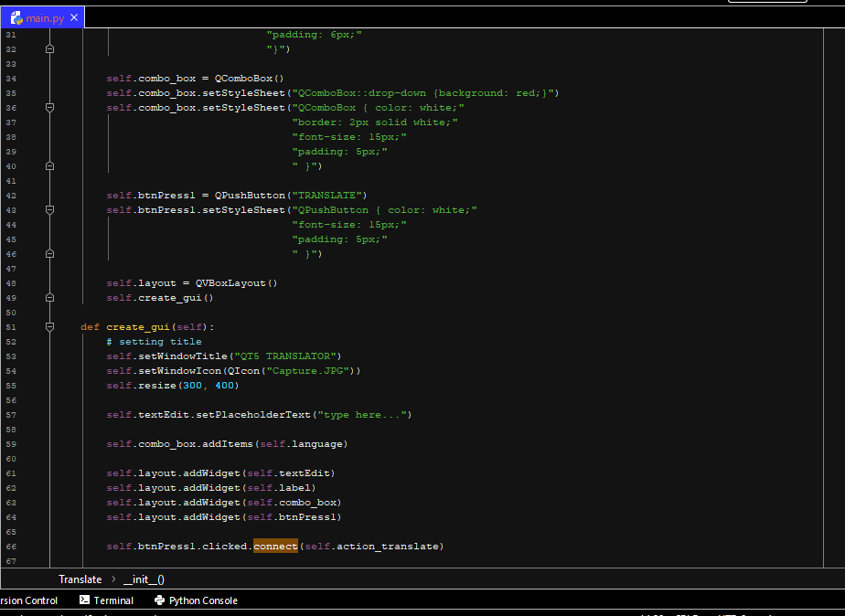Viewport: 845px width, 616px height.
Task: Click the highlighted connect method on line 66
Action: click(275, 547)
